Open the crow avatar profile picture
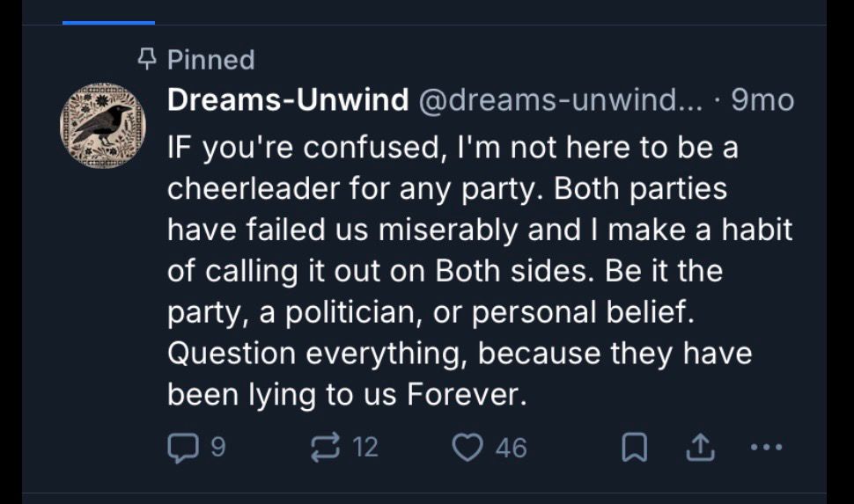854x504 pixels. click(102, 126)
